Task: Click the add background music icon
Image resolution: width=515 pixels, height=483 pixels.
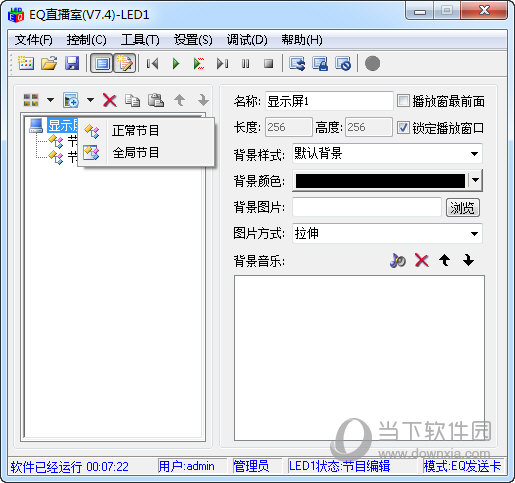Action: 397,260
